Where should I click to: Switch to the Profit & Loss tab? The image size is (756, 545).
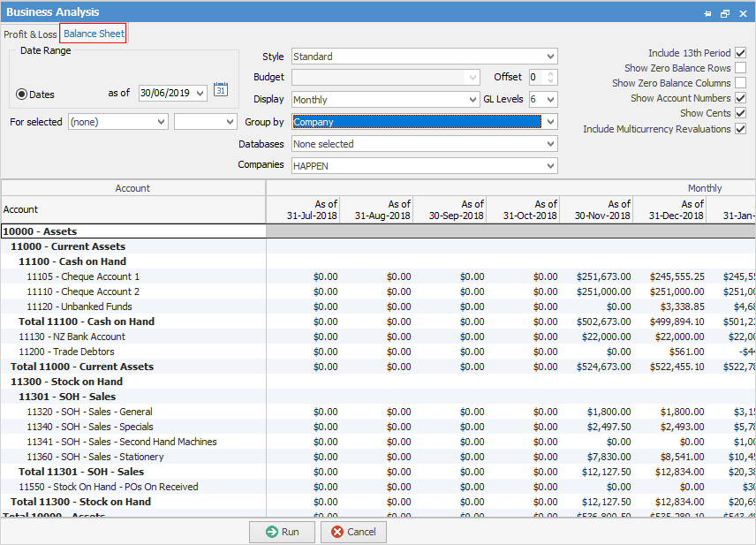click(29, 34)
